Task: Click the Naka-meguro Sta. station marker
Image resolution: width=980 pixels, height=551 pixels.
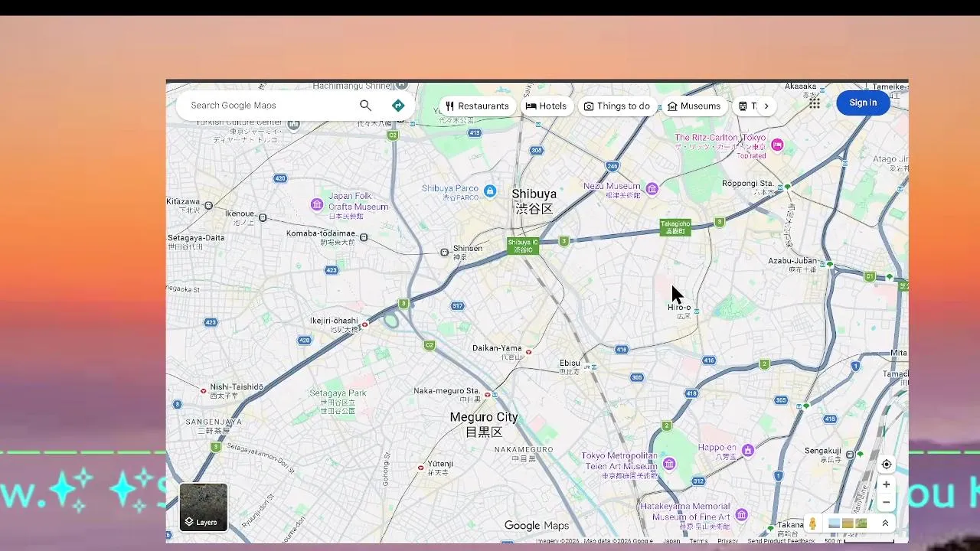Action: [488, 395]
